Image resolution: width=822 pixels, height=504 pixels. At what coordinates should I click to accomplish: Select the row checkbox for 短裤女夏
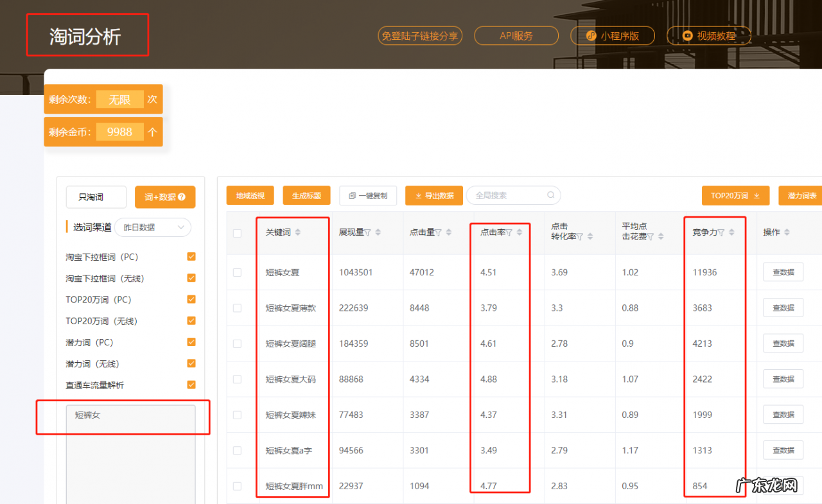[x=238, y=272]
